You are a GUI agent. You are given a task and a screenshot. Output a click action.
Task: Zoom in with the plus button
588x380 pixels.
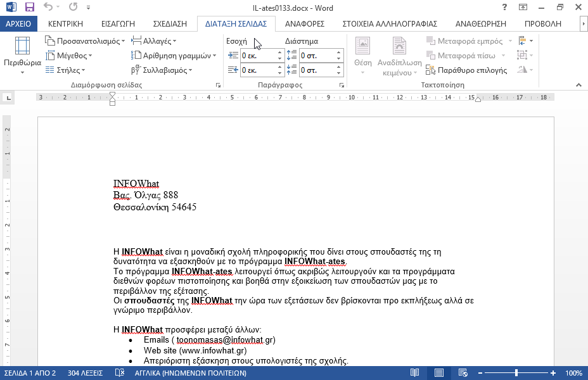[x=553, y=373]
